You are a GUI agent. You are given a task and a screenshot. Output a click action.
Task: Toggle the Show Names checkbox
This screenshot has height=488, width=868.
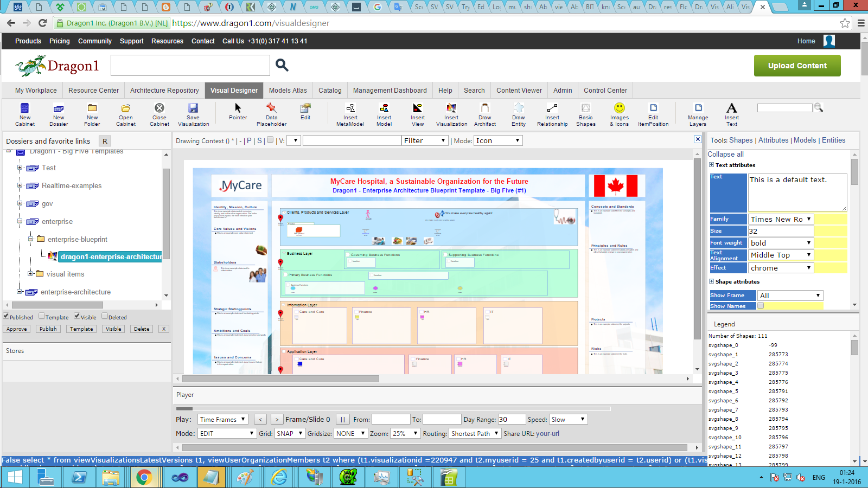click(762, 305)
